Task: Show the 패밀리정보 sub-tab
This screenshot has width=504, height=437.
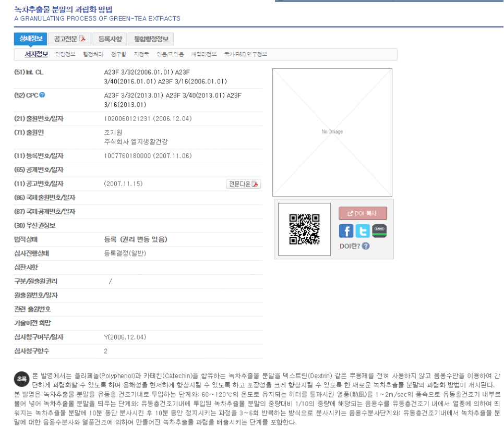Action: click(204, 54)
